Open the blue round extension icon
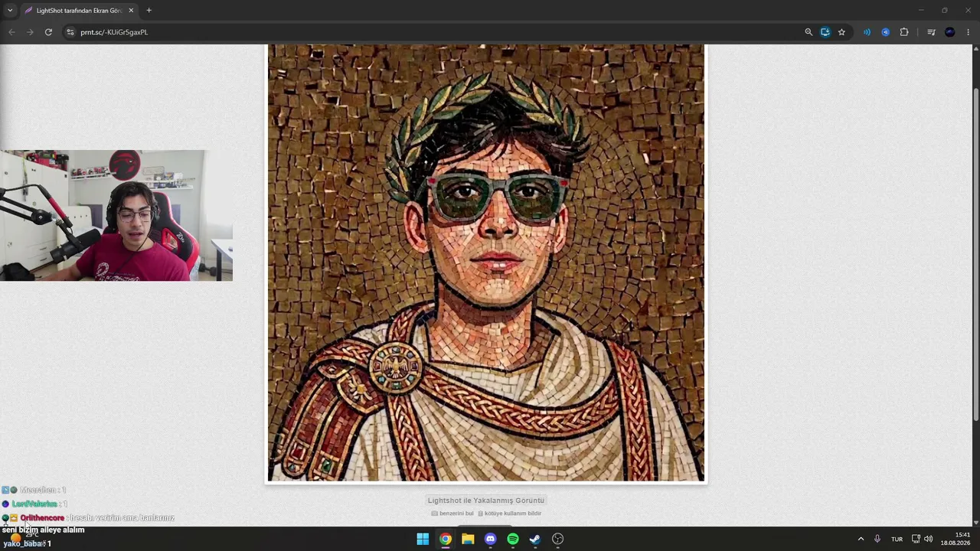The image size is (980, 551). pyautogui.click(x=885, y=32)
